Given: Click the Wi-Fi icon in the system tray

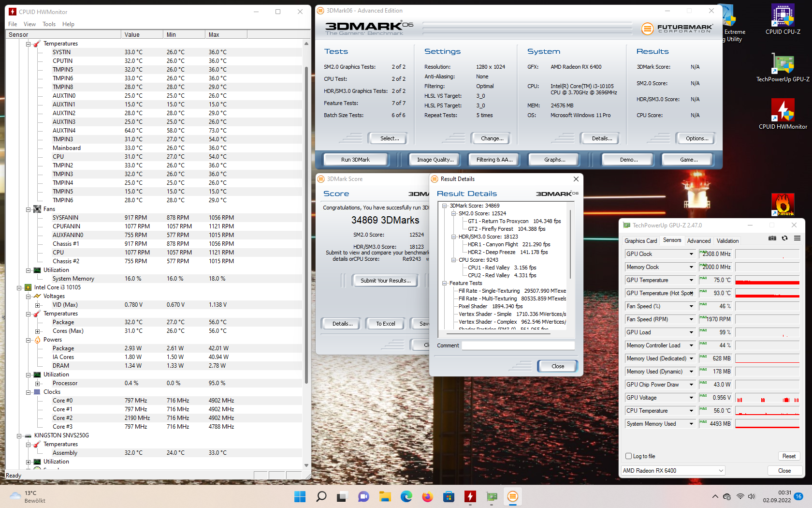Looking at the screenshot, I should pos(740,496).
